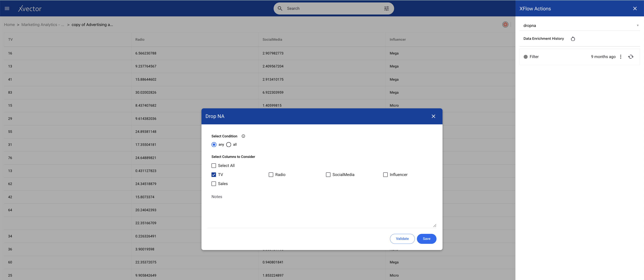
Task: Click the Filter step sync icon
Action: point(631,57)
